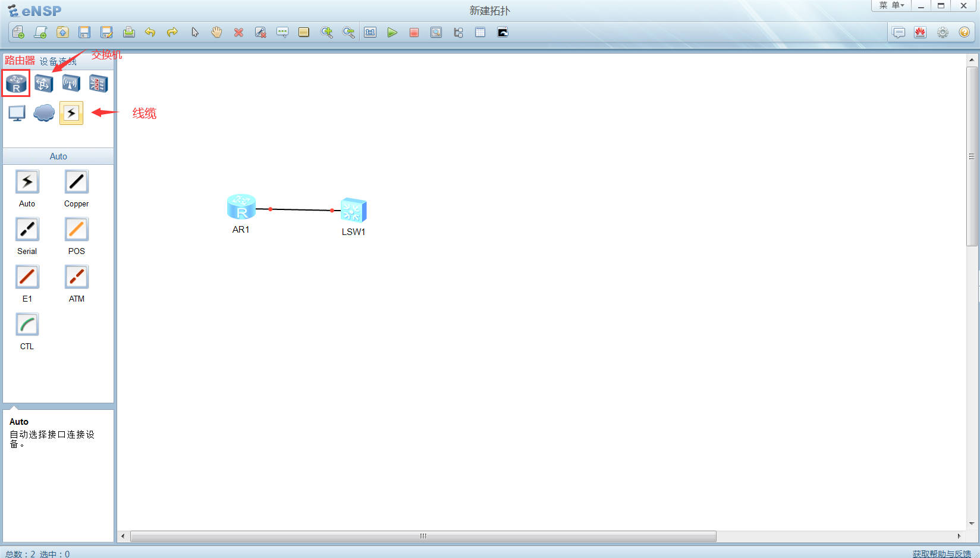
Task: Click the new test topology icon
Action: [x=40, y=32]
